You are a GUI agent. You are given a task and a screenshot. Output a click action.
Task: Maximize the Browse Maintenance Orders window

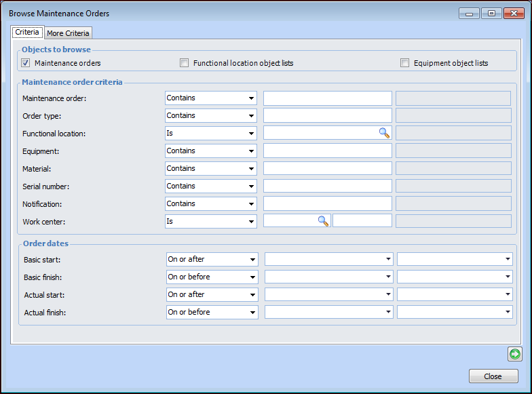491,13
